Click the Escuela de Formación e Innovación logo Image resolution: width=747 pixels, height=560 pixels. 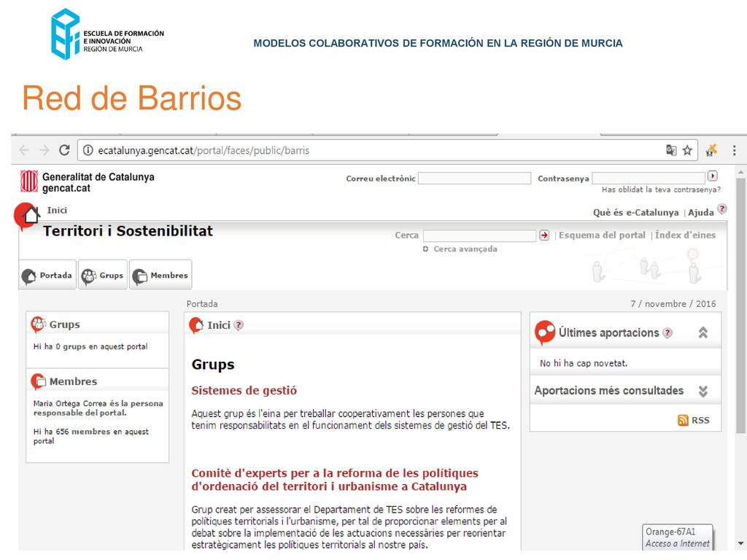108,34
